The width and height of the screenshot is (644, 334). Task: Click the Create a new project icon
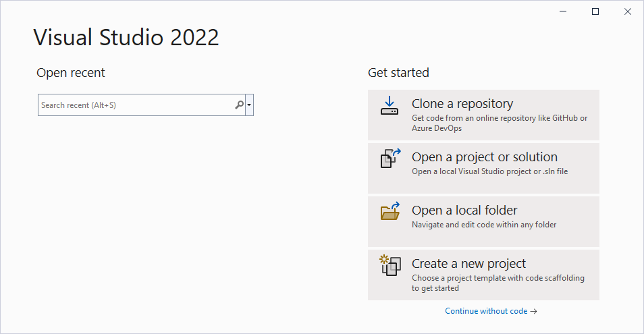click(x=390, y=265)
